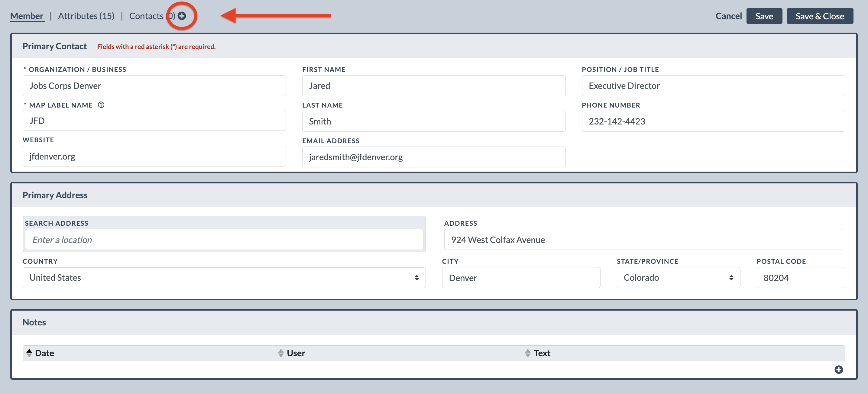The width and height of the screenshot is (868, 394).
Task: Click the Save & Close button
Action: [x=820, y=16]
